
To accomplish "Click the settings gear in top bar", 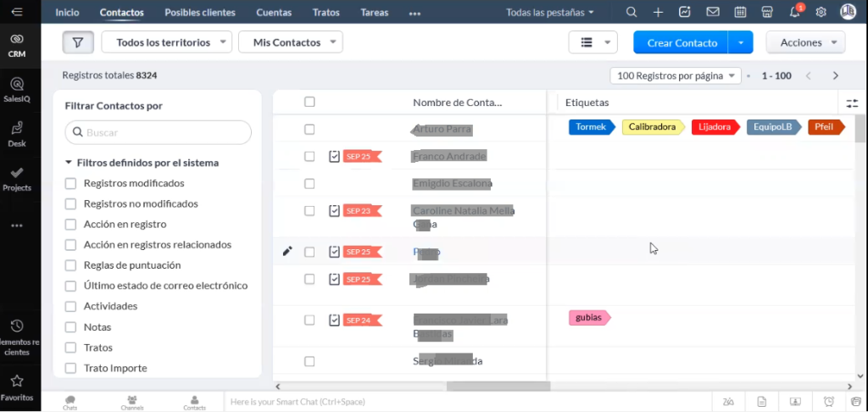I will click(x=821, y=13).
